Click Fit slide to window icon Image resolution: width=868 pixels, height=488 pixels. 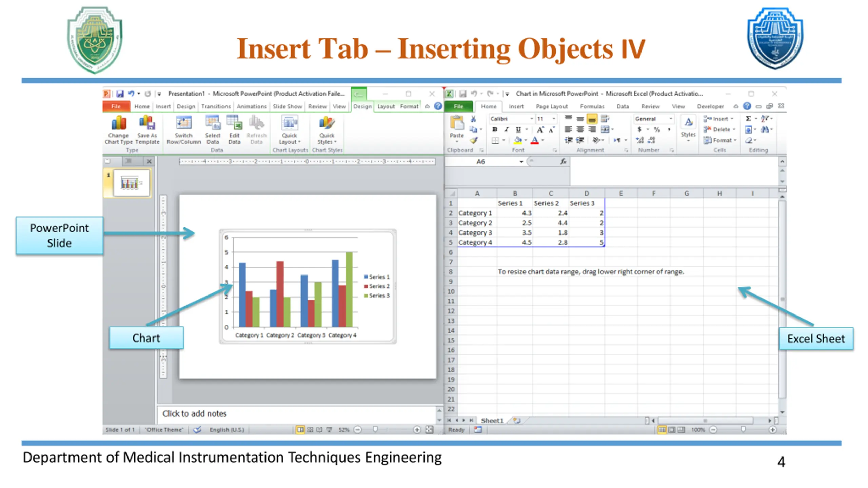(429, 430)
